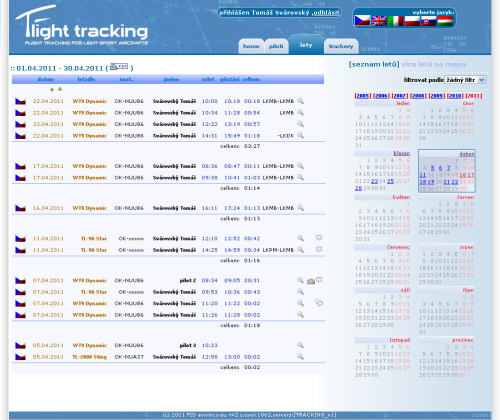Select year 2010 in the calendar

coord(455,96)
